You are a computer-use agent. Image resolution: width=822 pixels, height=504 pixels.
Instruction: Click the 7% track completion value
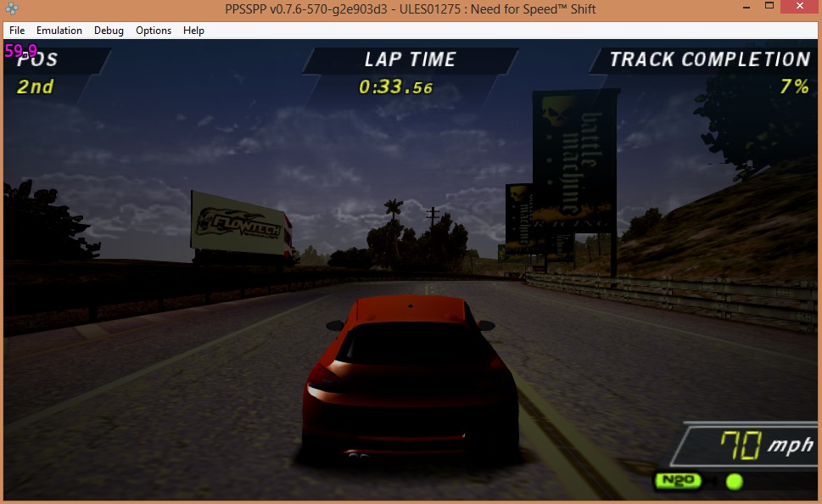click(x=794, y=87)
